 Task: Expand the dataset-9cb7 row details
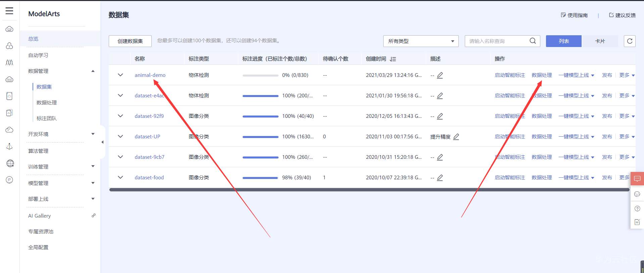tap(120, 157)
